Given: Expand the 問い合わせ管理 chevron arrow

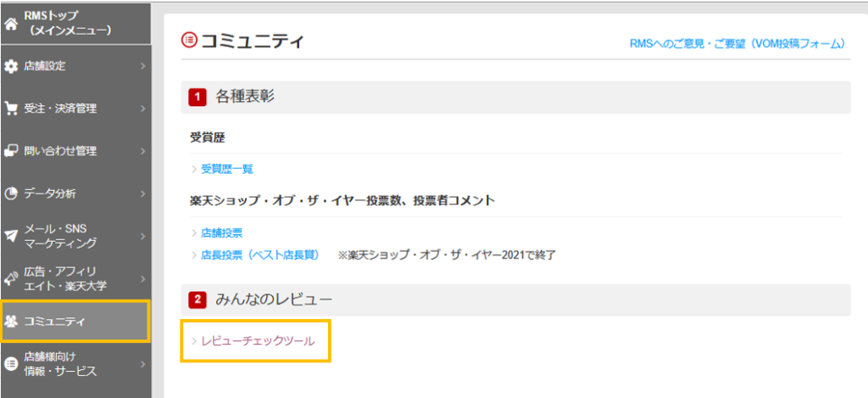Looking at the screenshot, I should [x=142, y=151].
